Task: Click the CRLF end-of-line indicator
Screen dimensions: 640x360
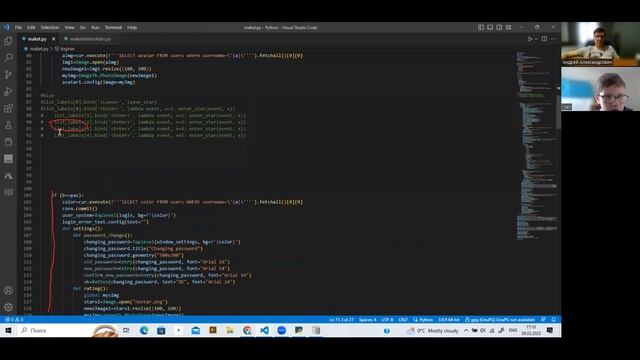Action: pos(403,320)
